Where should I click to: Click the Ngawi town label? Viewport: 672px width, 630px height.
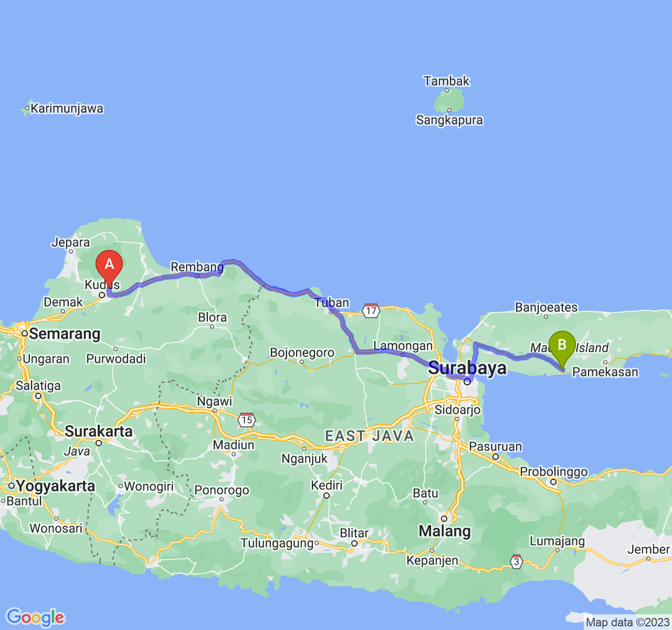[214, 401]
